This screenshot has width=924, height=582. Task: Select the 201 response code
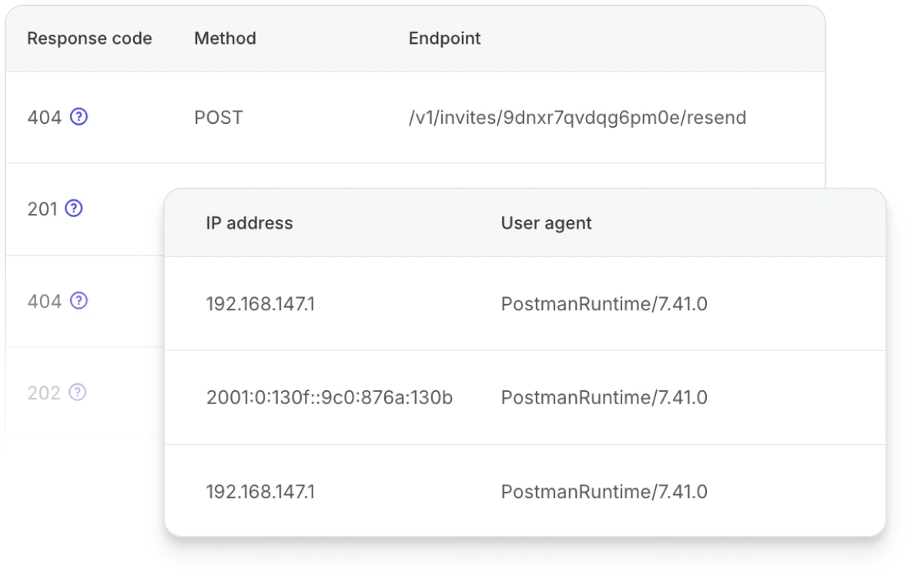[x=42, y=209]
